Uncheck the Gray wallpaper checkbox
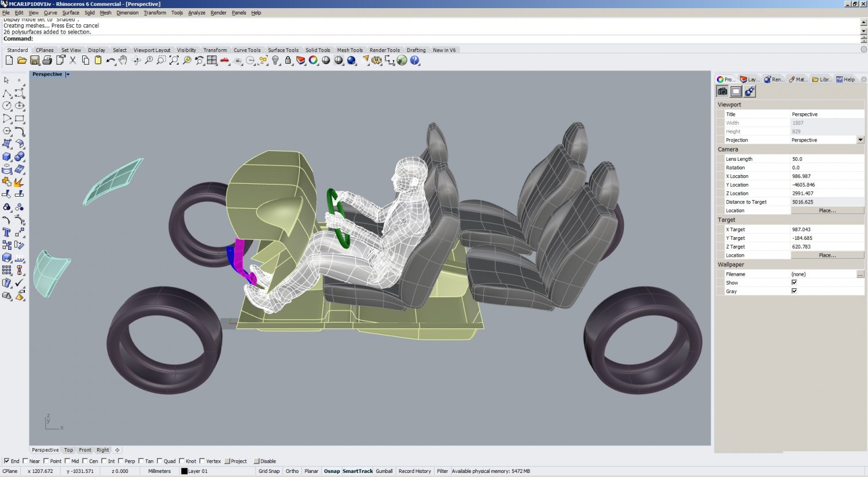 click(794, 291)
